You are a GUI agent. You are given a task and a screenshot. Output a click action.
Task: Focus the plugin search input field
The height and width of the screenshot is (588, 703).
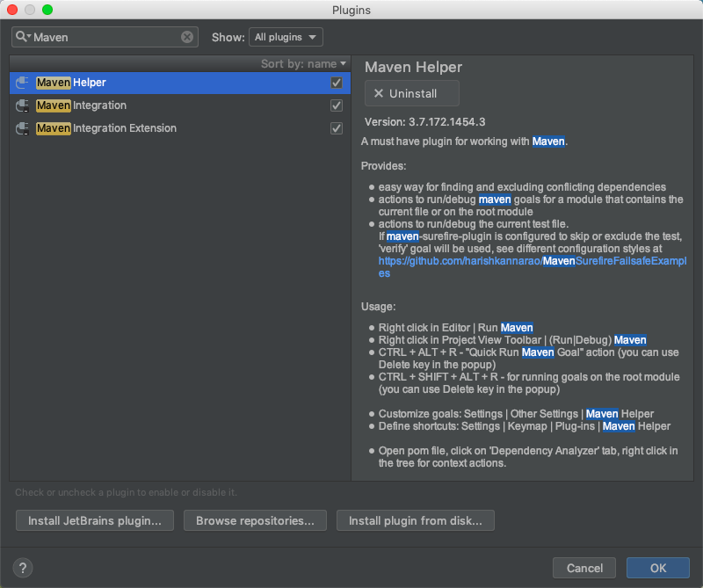coord(105,37)
